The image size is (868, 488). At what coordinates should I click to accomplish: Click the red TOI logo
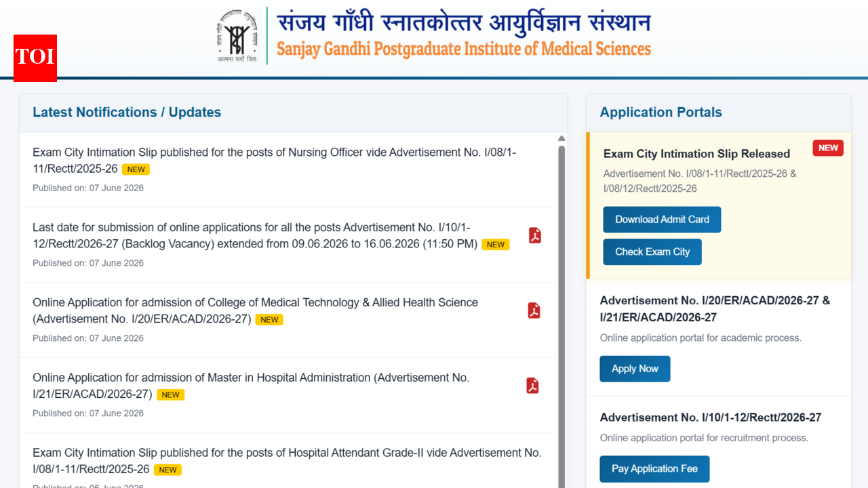(35, 58)
